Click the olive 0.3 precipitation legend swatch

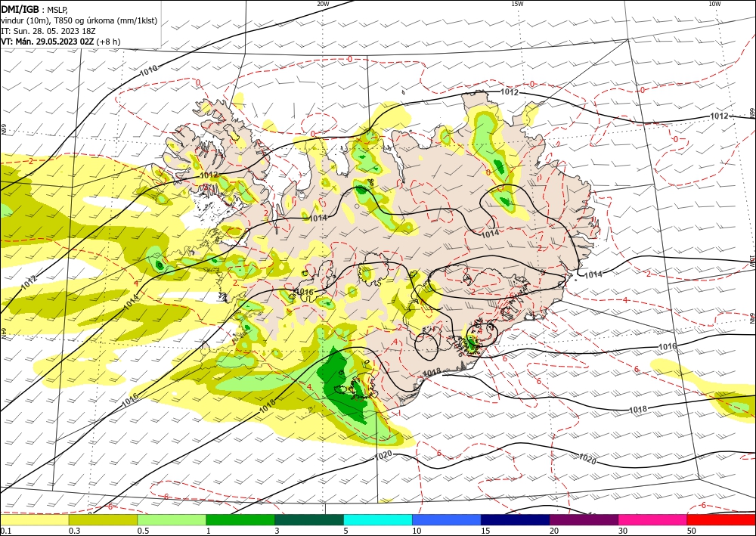click(103, 519)
